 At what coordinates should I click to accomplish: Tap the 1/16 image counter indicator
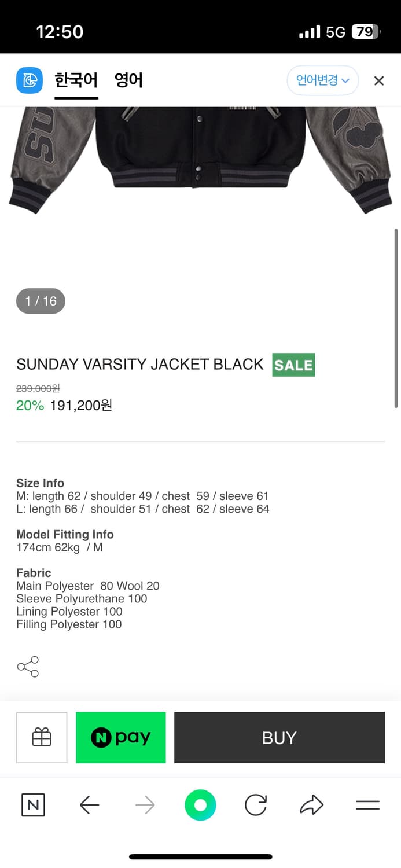tap(41, 300)
